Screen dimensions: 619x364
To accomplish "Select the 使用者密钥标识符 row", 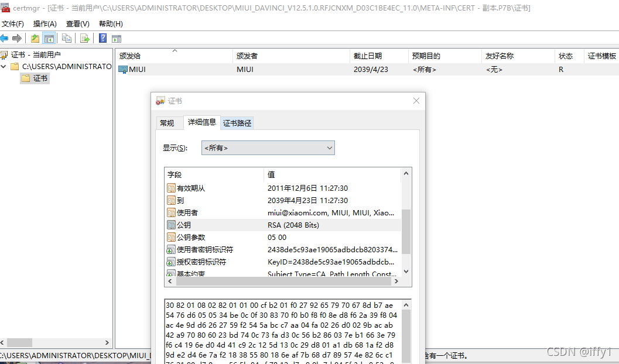I will tap(283, 250).
